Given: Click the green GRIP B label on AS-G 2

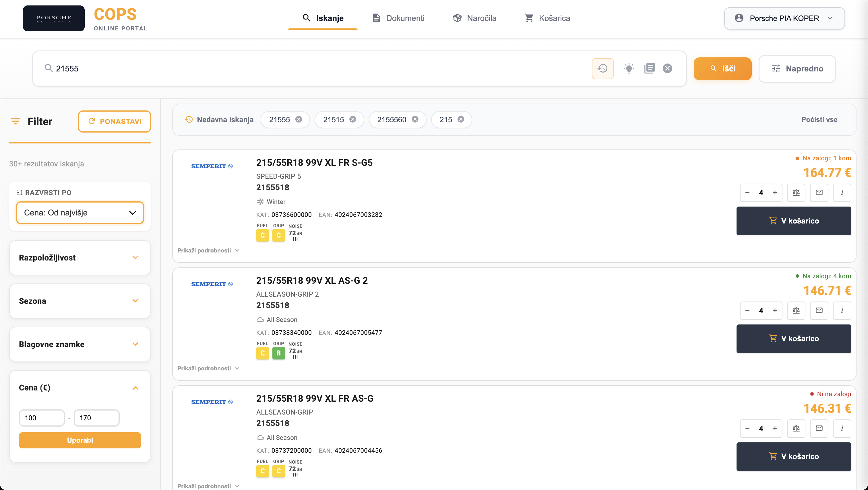Looking at the screenshot, I should pyautogui.click(x=278, y=353).
